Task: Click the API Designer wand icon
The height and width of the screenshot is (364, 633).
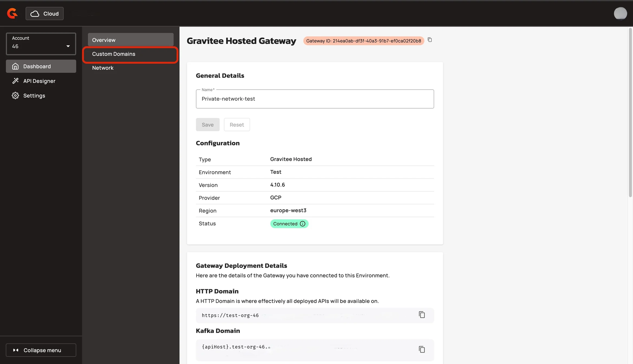Action: tap(15, 81)
